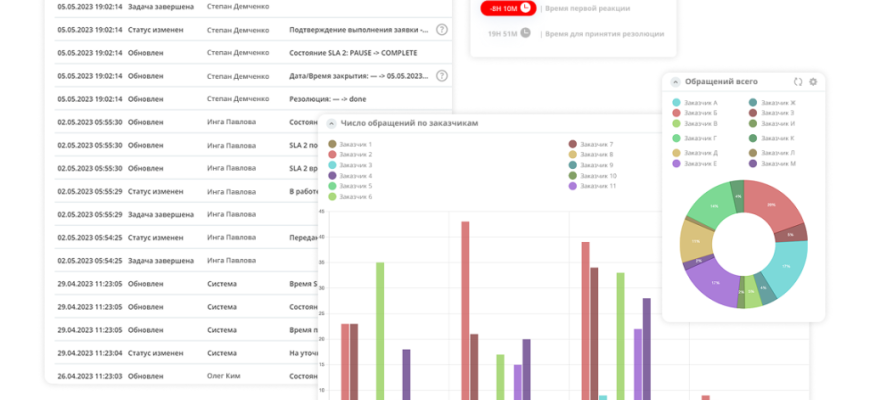Collapse the Обращений всего panel
870x400 pixels.
(x=676, y=82)
